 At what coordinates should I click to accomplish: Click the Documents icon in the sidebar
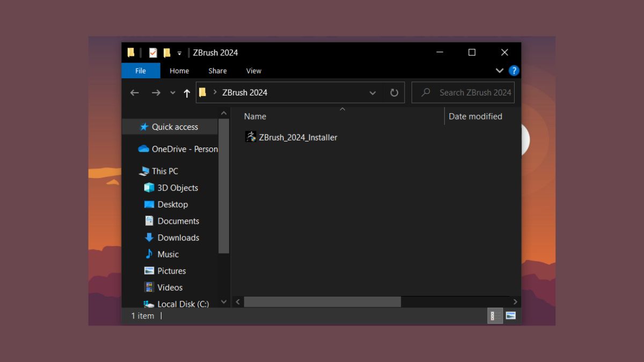point(149,221)
